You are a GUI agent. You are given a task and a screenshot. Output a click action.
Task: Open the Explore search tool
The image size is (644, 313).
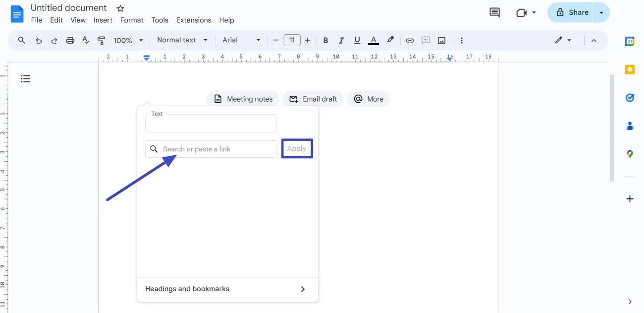21,40
